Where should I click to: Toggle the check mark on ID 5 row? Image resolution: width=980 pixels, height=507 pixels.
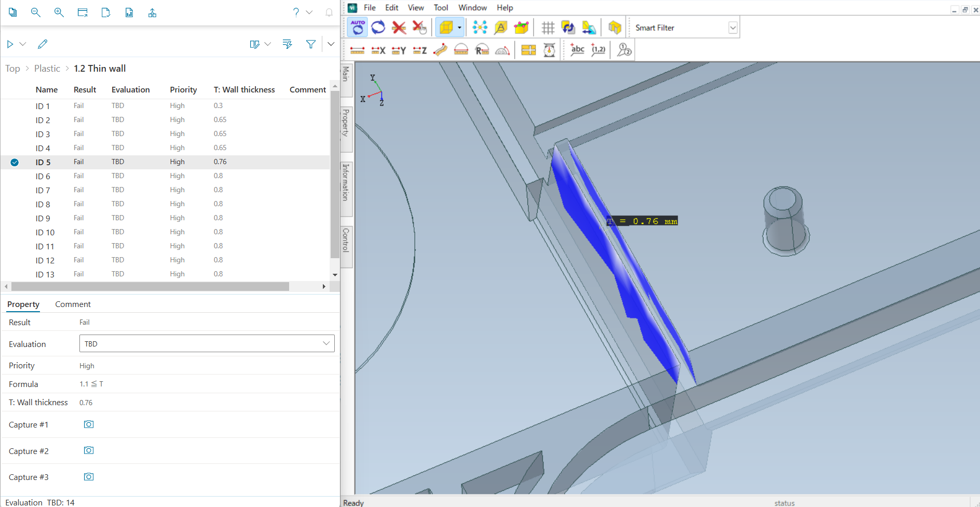[15, 162]
